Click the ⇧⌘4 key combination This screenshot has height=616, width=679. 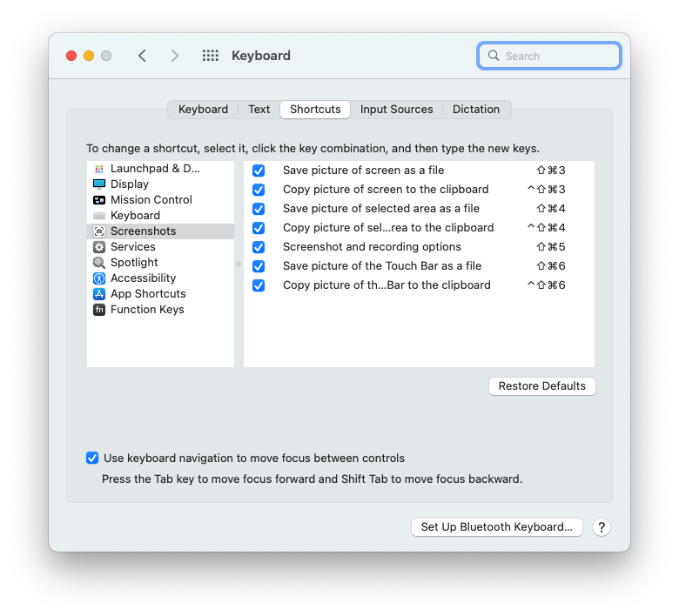tap(551, 209)
